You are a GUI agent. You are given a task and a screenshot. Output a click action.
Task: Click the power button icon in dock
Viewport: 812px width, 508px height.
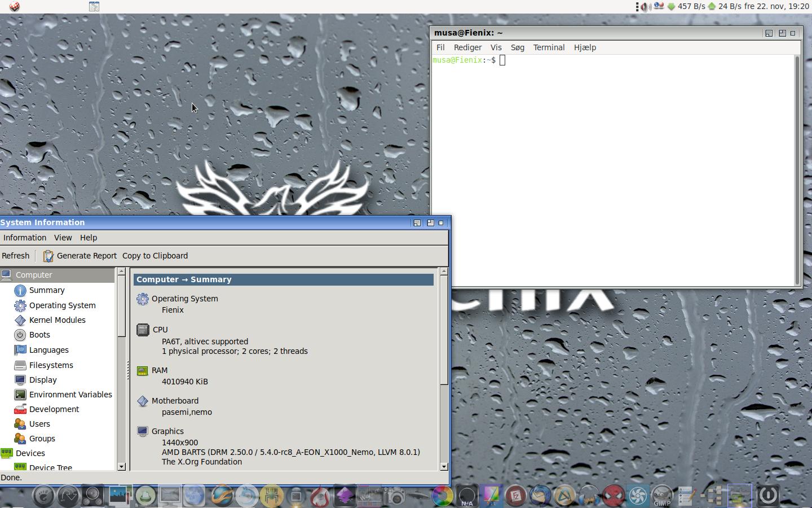[x=768, y=496]
